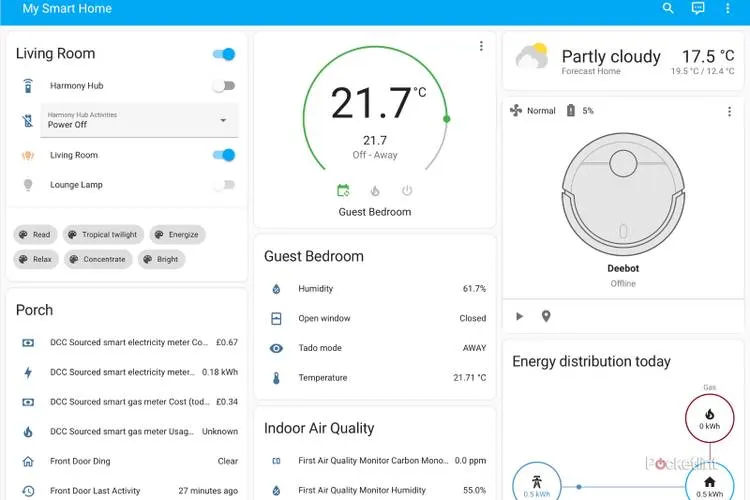Screen dimensions: 750x500
Task: Click the Temperature thermometer icon
Action: tap(276, 378)
